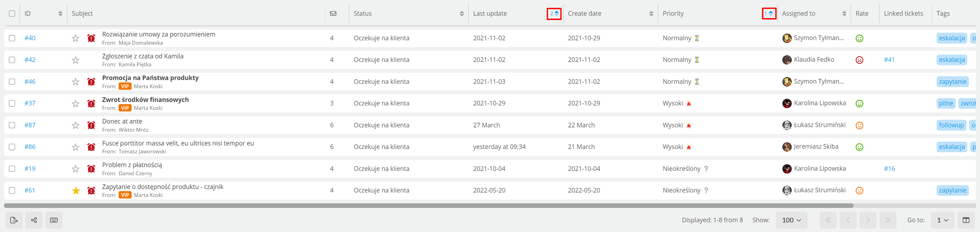Check the box for ticket #87
Screen dimensions: 980x232
point(12,125)
